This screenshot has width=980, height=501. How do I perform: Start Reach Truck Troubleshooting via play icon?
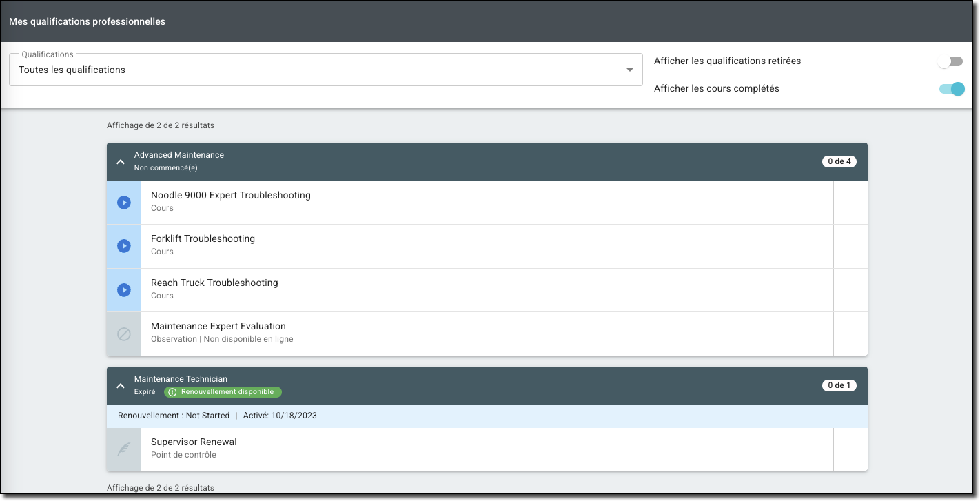click(x=124, y=290)
